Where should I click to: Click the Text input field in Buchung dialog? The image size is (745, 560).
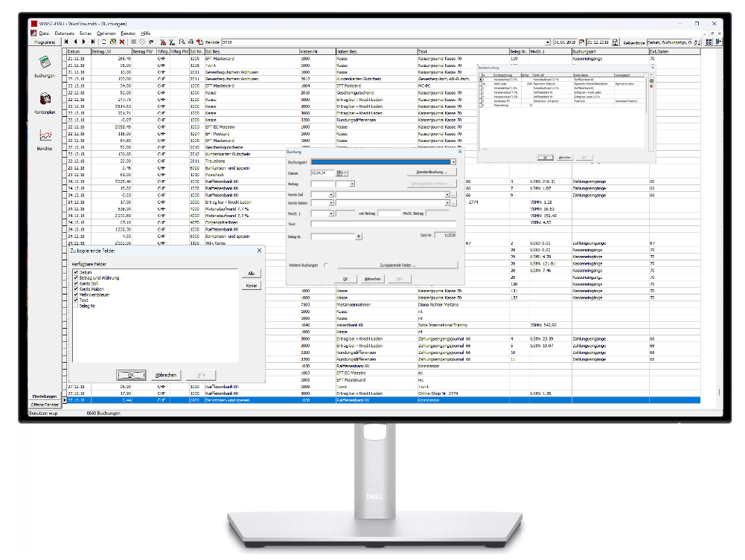pyautogui.click(x=383, y=223)
